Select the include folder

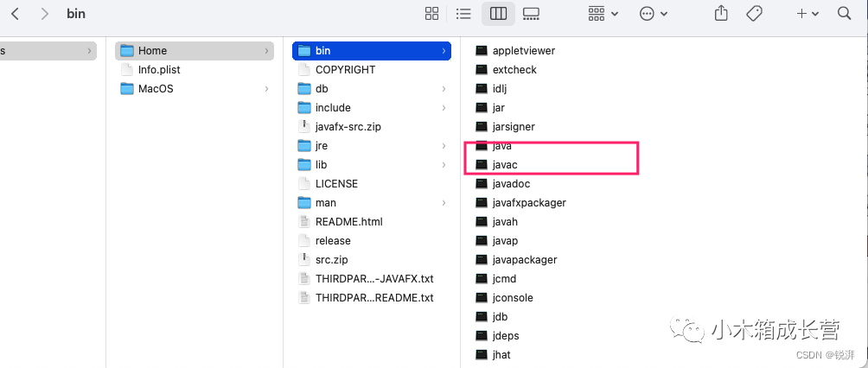coord(372,108)
